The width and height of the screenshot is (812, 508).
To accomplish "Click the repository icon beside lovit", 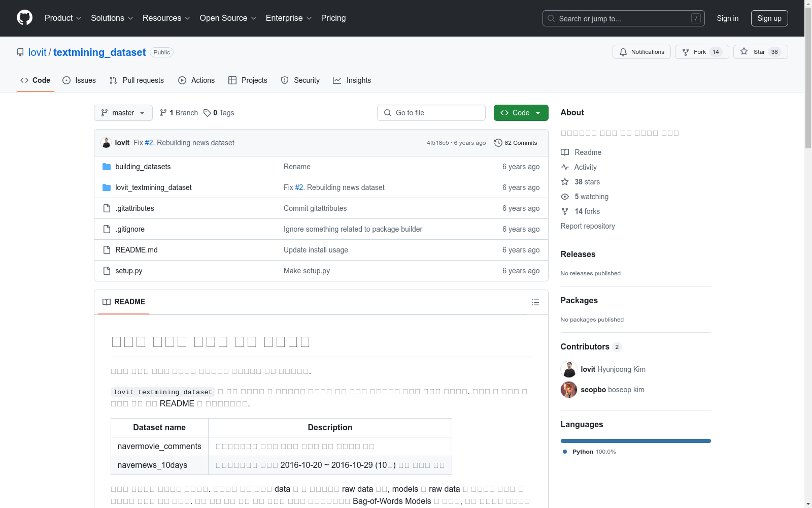I will [20, 52].
